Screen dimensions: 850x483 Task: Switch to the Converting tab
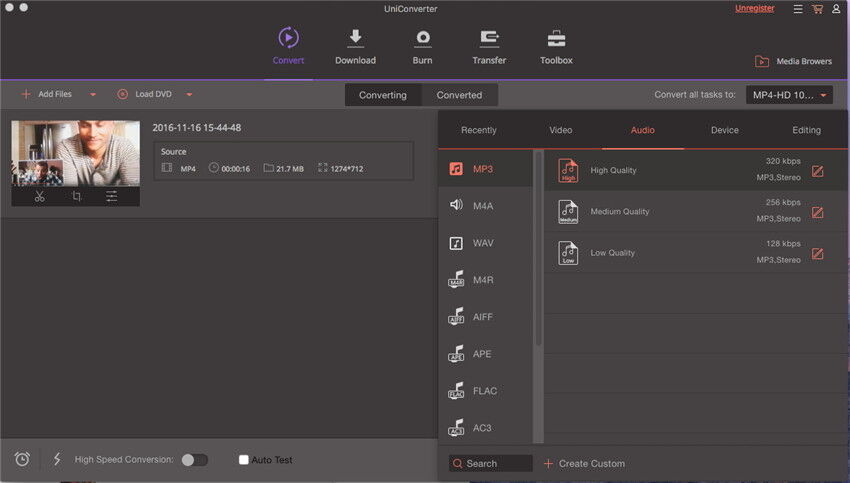[x=383, y=95]
